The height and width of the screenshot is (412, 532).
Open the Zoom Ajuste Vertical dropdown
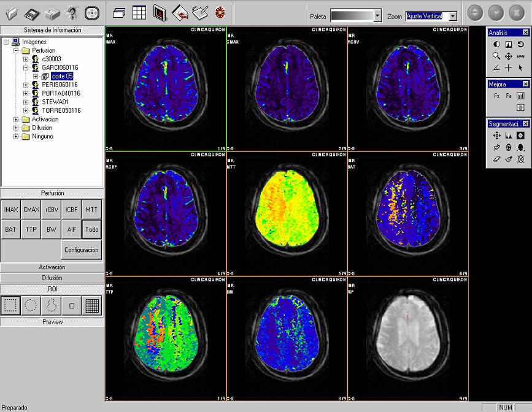tap(453, 16)
